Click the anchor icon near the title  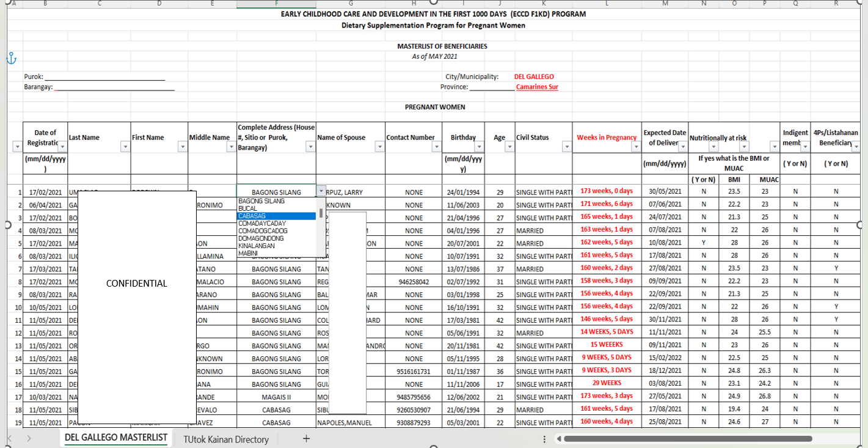(10, 58)
